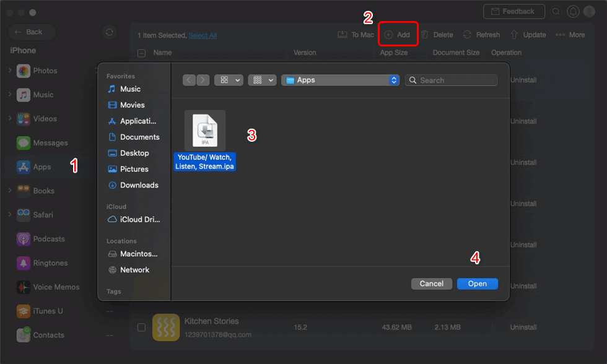The height and width of the screenshot is (364, 607).
Task: Select the YouTube IPA file icon
Action: pyautogui.click(x=205, y=131)
